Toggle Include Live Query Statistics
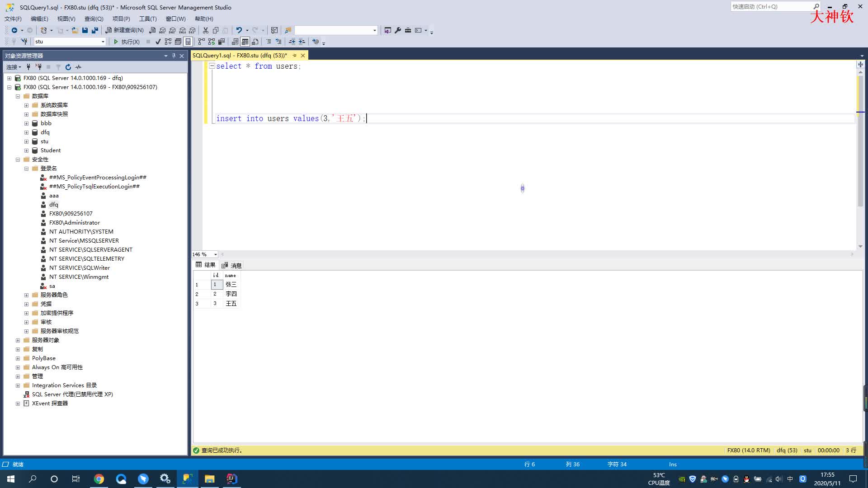 (212, 42)
